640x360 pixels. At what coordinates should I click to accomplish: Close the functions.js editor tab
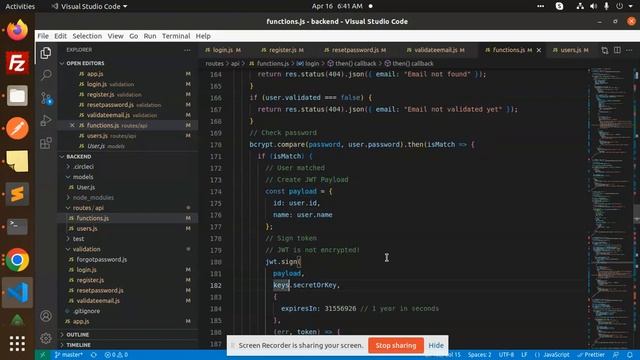pos(539,50)
